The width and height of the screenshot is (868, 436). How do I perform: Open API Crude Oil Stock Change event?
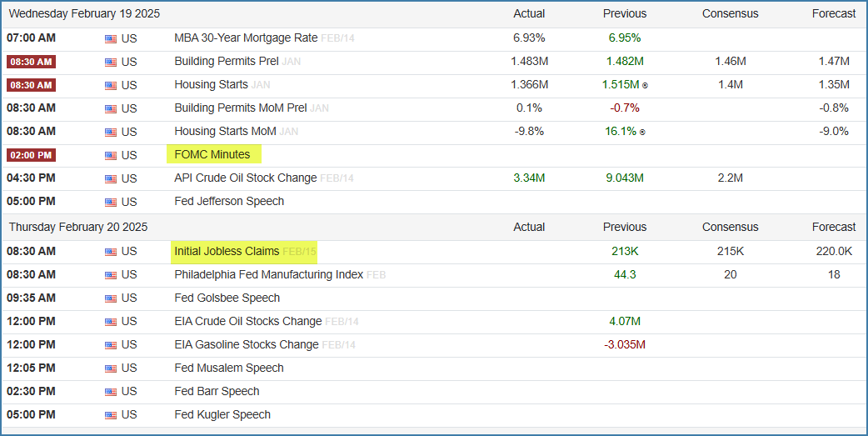tap(245, 178)
